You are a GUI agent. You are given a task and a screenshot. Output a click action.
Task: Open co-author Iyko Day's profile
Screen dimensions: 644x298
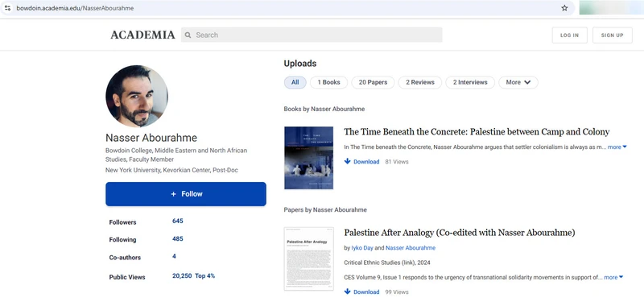coord(362,248)
